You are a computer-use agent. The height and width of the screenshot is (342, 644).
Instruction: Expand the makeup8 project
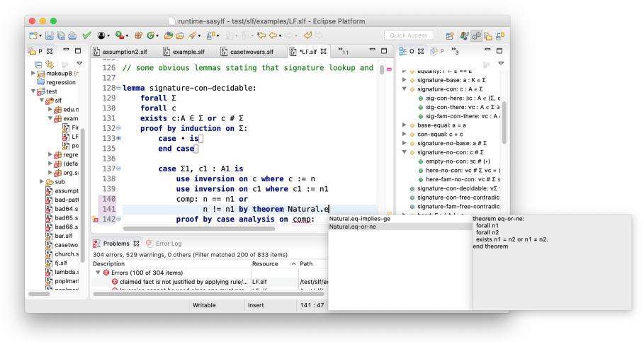point(33,73)
